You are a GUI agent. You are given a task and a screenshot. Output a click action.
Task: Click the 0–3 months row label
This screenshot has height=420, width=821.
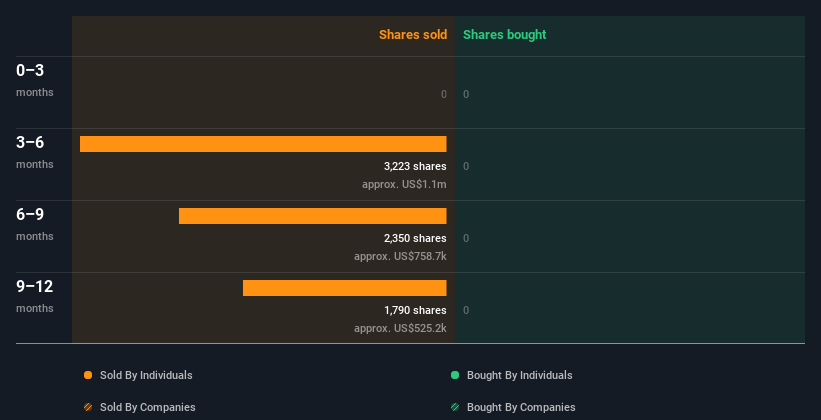click(35, 80)
